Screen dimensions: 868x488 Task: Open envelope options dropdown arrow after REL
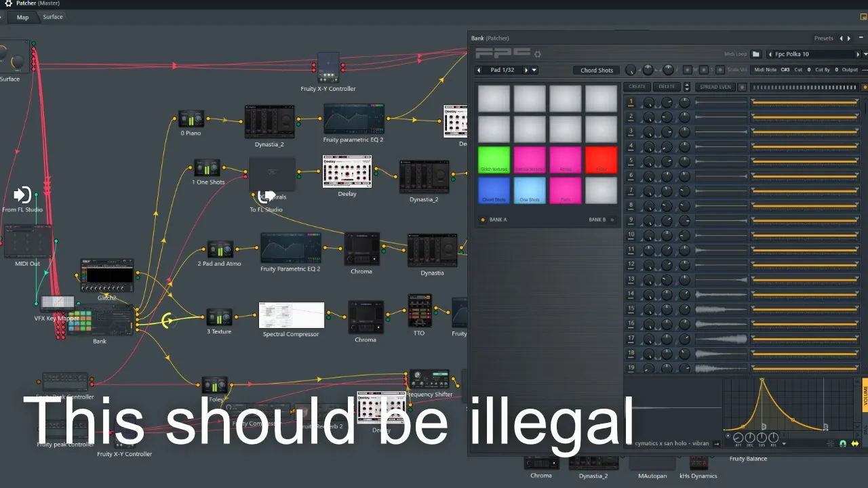[784, 444]
